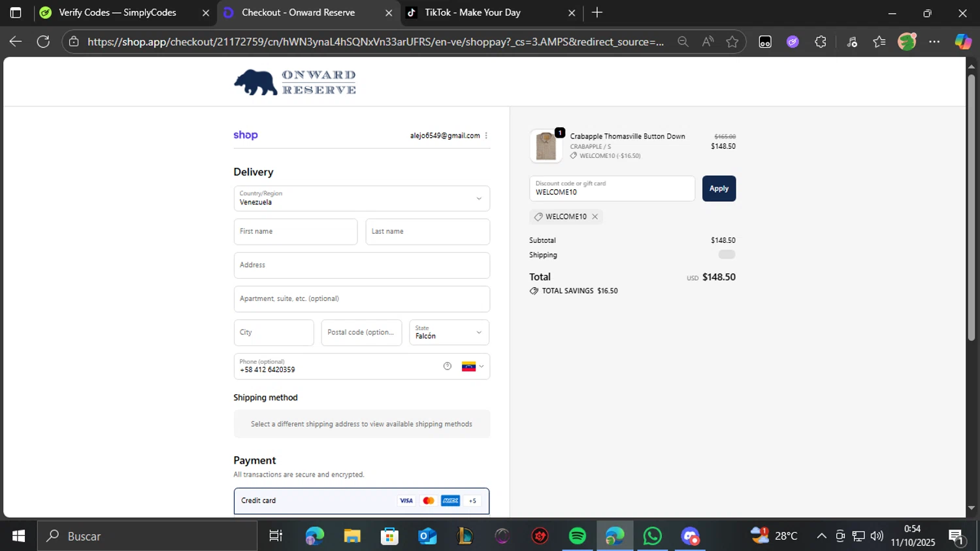Open the Country/Region dropdown
980x551 pixels.
click(x=362, y=198)
